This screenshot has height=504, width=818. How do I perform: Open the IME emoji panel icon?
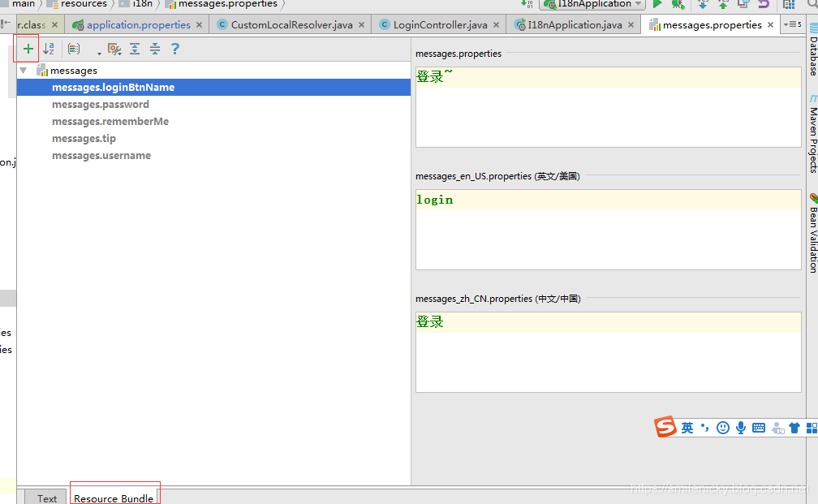(x=722, y=428)
